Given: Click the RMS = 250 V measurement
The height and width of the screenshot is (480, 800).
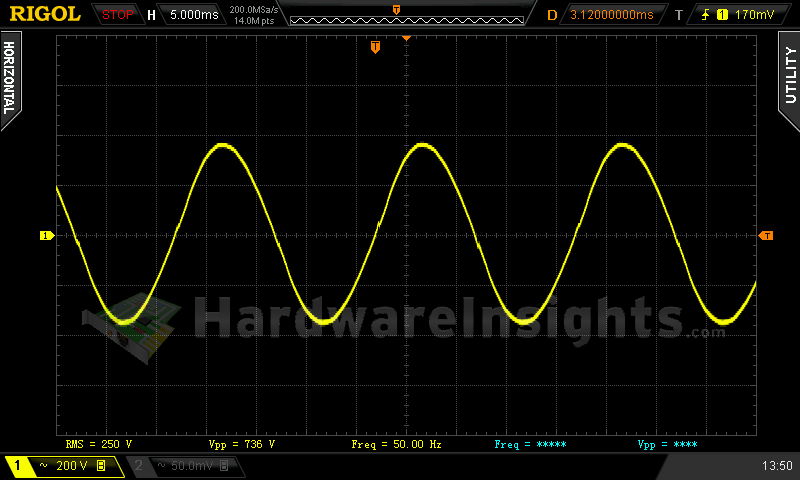Looking at the screenshot, I should pyautogui.click(x=98, y=443).
